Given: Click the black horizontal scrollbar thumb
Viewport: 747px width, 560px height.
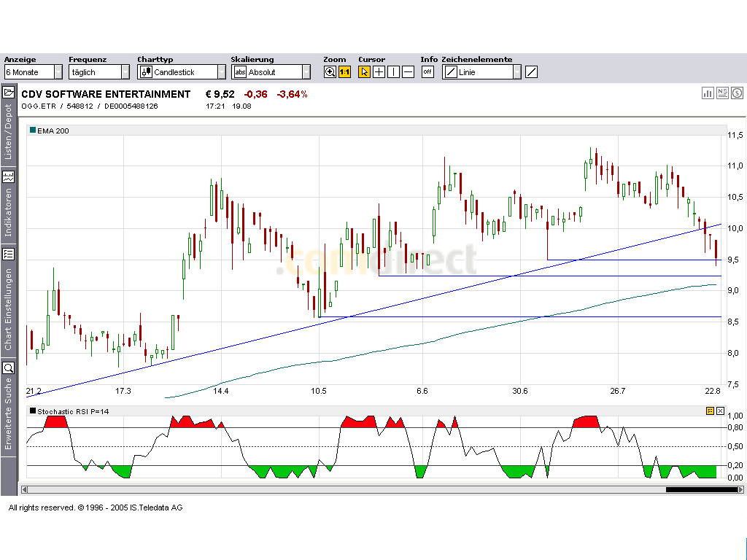Looking at the screenshot, I should [701, 489].
